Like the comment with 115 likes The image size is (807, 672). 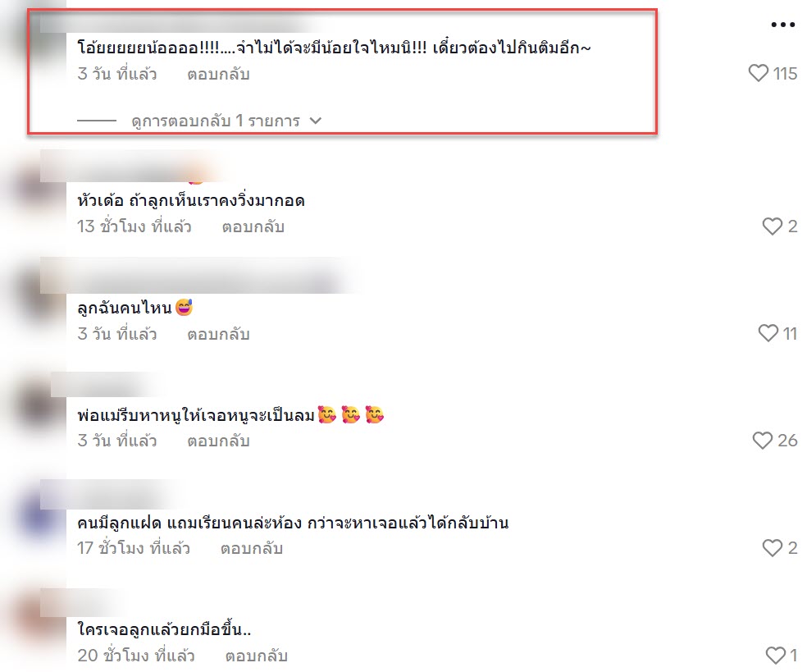pyautogui.click(x=758, y=73)
